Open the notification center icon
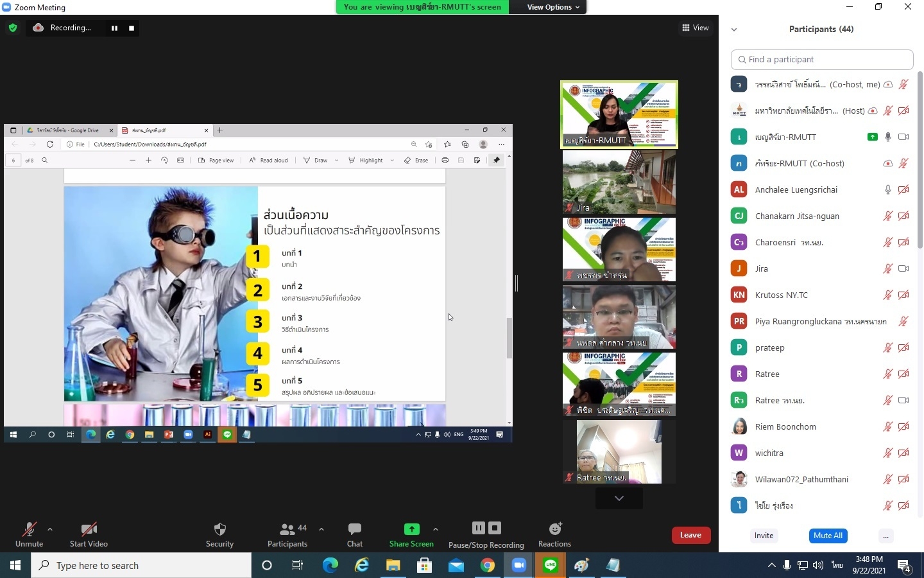The height and width of the screenshot is (578, 924). 905,566
